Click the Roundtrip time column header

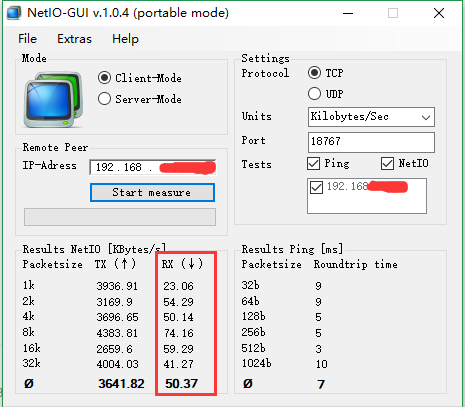coord(356,264)
